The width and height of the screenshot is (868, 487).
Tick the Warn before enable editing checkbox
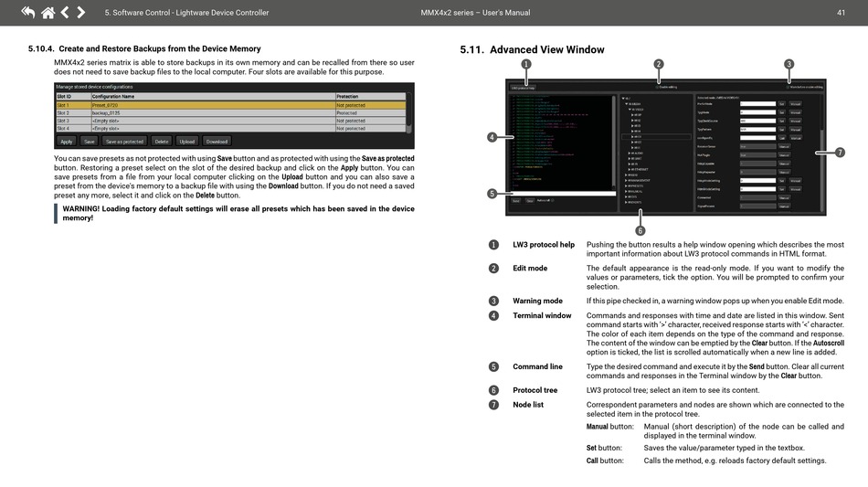788,87
